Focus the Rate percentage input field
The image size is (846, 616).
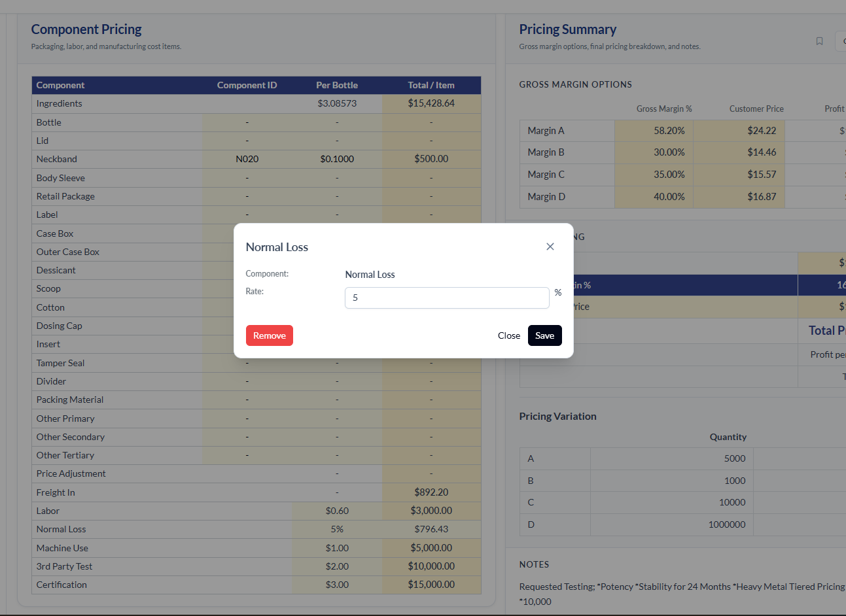[447, 298]
